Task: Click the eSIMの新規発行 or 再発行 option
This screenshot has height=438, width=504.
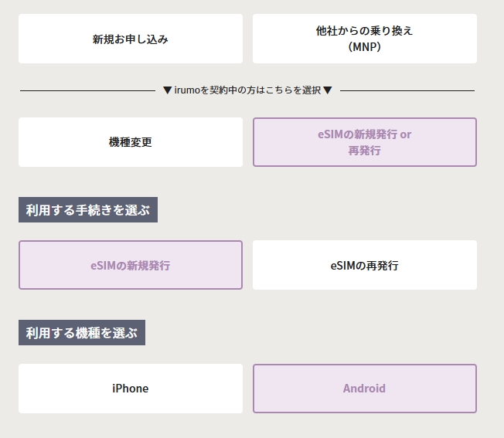Action: [364, 142]
